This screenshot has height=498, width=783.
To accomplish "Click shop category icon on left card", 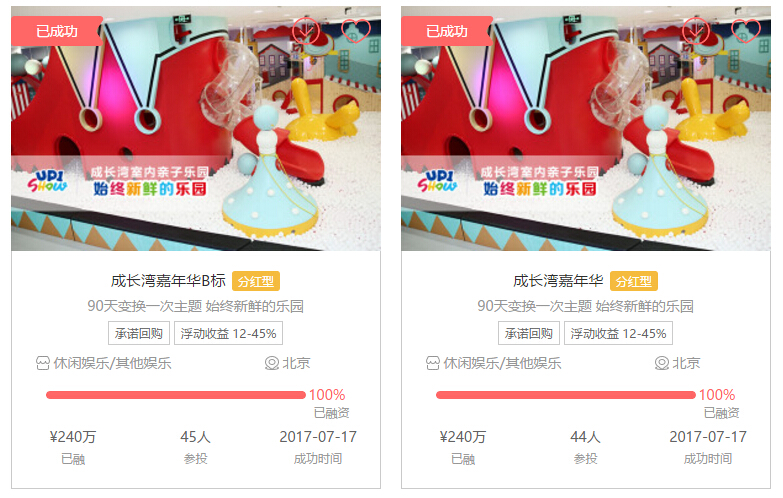I will click(43, 363).
